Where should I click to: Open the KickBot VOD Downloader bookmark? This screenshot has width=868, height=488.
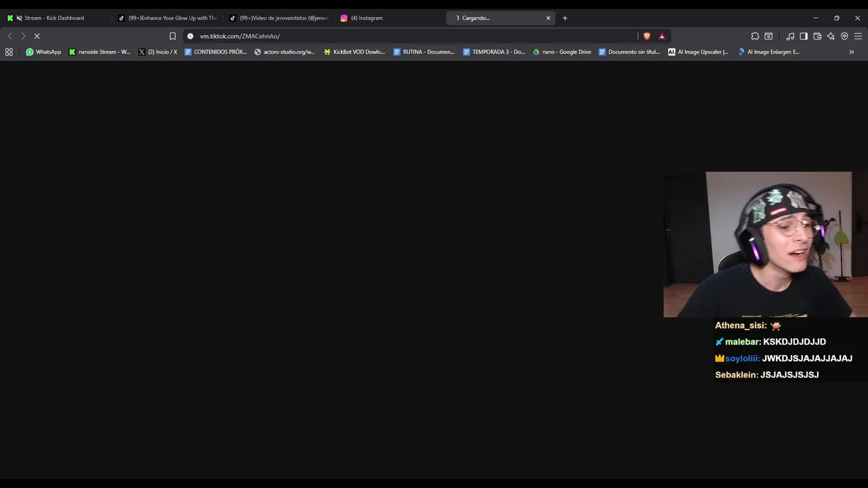coord(354,52)
